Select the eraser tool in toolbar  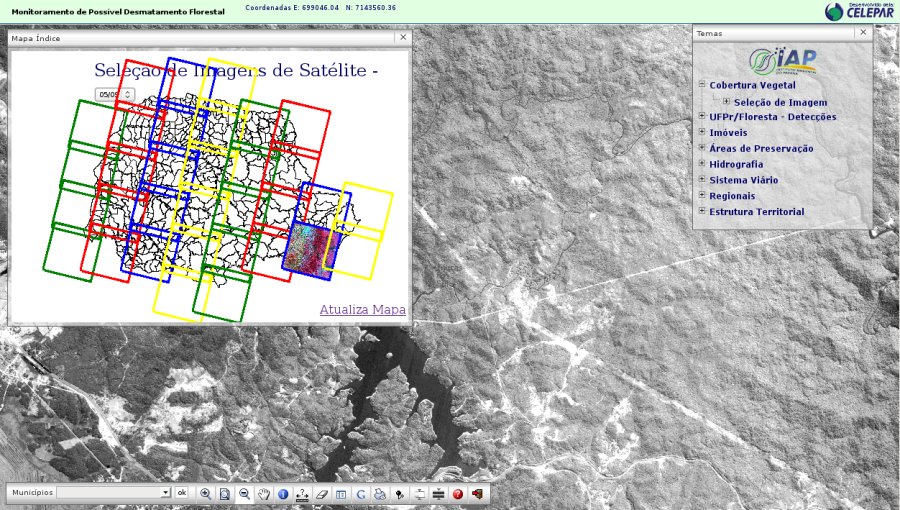322,493
